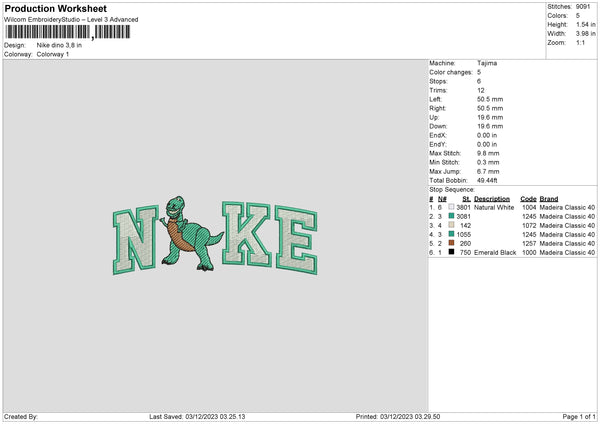Select the Width value 3.98 in
The width and height of the screenshot is (600, 424).
point(586,34)
